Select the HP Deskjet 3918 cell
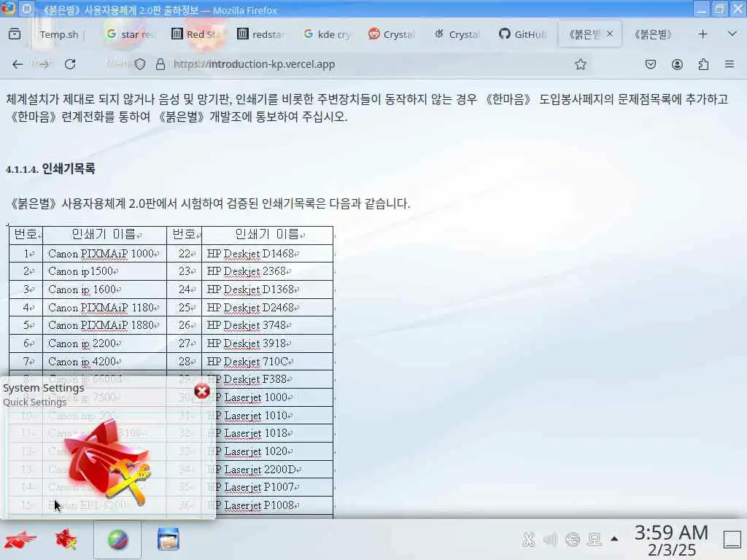747x560 pixels. (x=267, y=344)
